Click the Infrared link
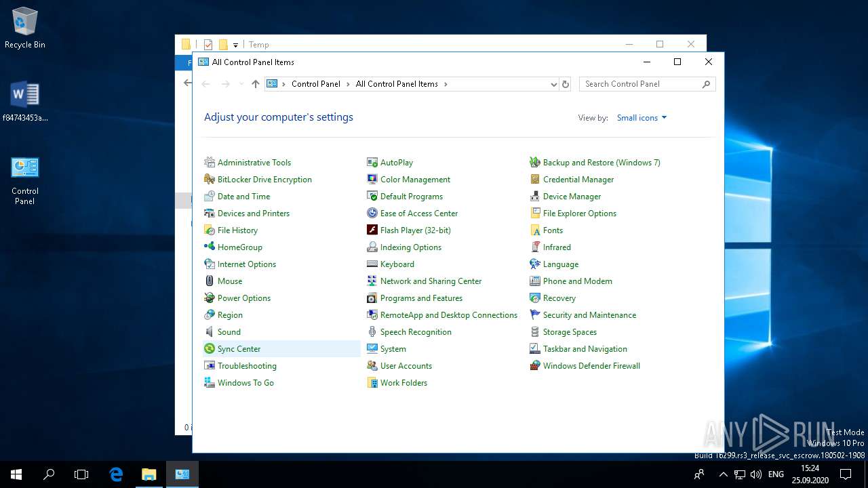This screenshot has height=488, width=868. point(557,247)
